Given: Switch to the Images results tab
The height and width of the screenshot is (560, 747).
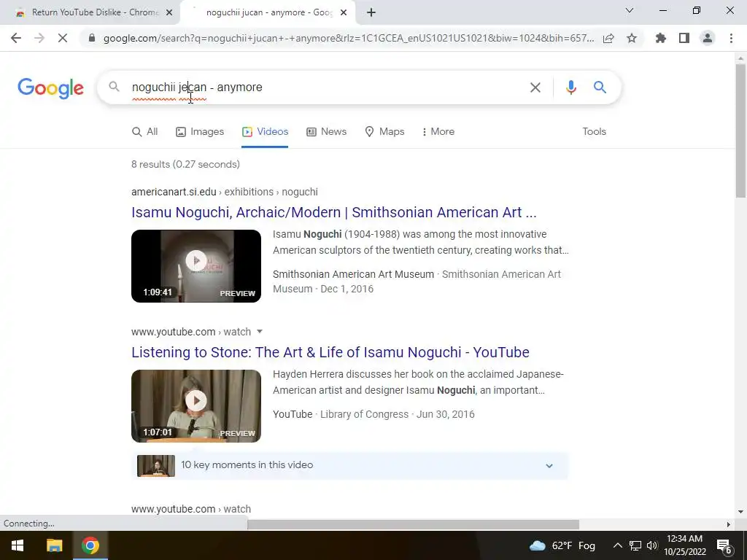Looking at the screenshot, I should pos(200,131).
